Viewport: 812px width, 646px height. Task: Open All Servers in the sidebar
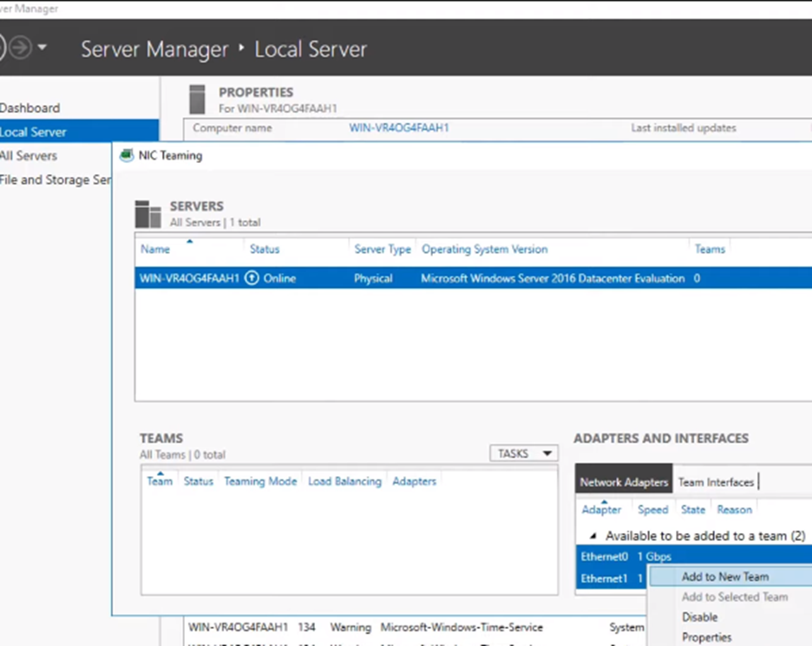pyautogui.click(x=29, y=155)
